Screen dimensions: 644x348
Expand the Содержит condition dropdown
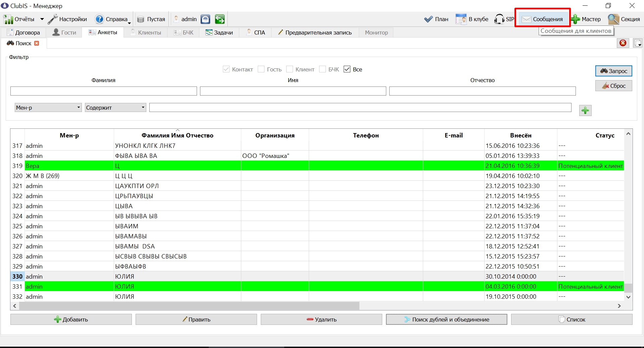point(143,107)
